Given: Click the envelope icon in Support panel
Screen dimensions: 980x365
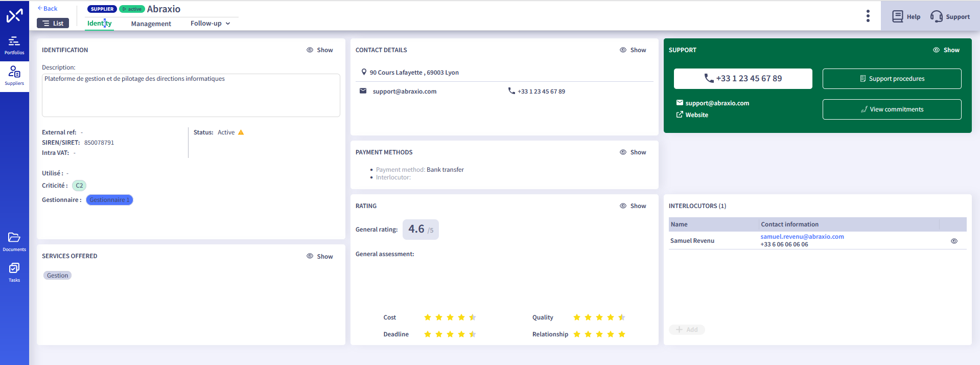Looking at the screenshot, I should [680, 103].
